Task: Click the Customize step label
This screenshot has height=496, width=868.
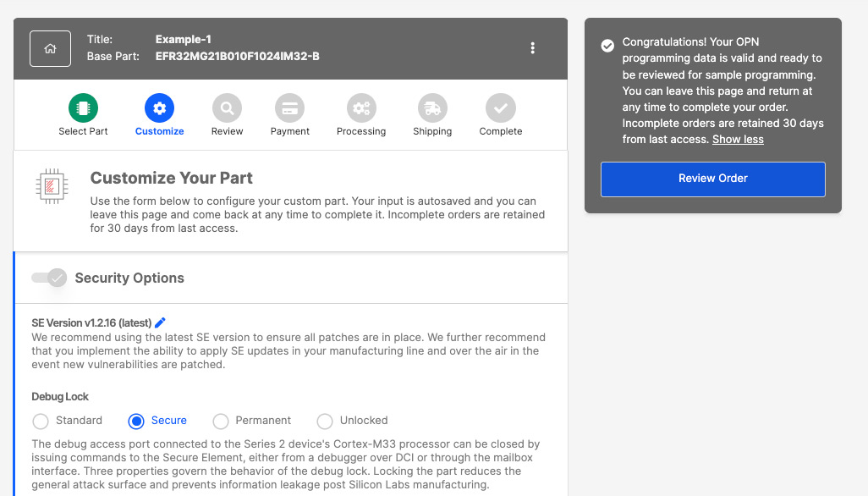Action: [x=159, y=131]
